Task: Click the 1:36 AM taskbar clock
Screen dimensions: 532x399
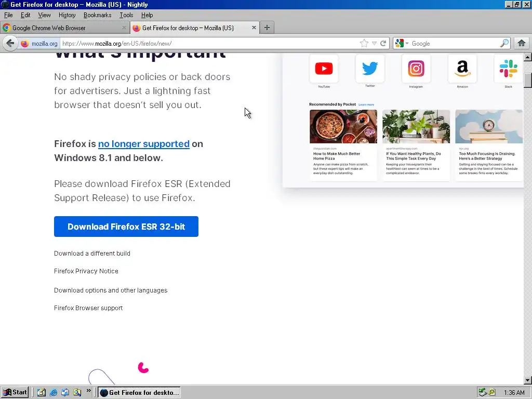Action: tap(514, 393)
